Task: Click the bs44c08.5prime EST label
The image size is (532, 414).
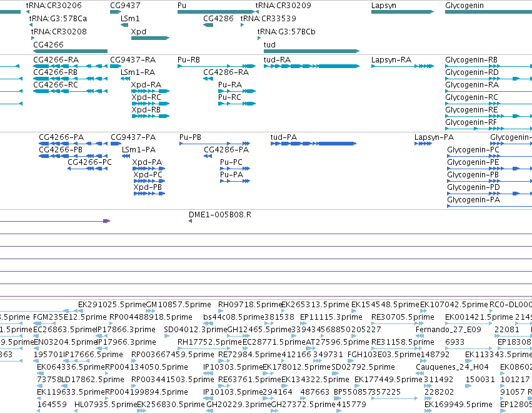Action: click(233, 317)
